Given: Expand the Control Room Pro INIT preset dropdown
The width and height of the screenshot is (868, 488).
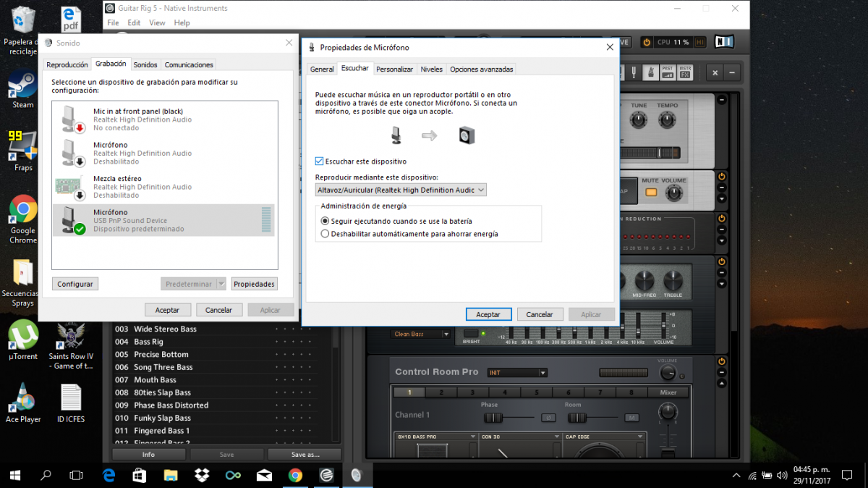Looking at the screenshot, I should point(542,373).
